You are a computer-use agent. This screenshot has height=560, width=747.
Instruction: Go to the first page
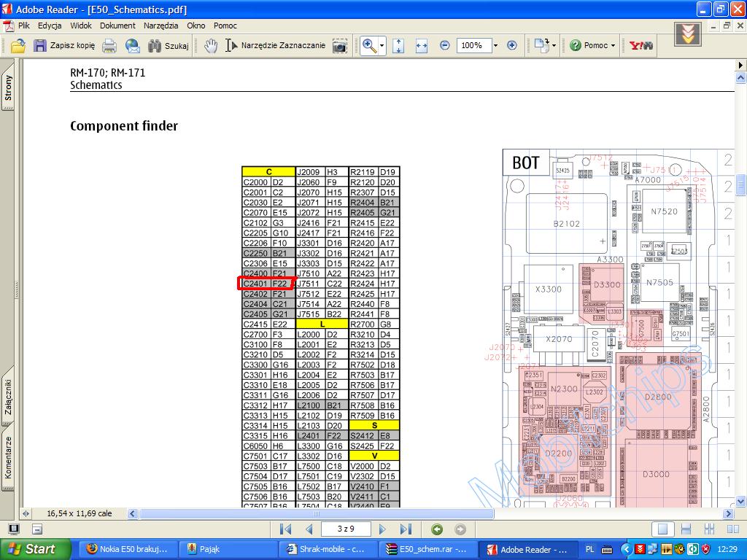point(286,529)
